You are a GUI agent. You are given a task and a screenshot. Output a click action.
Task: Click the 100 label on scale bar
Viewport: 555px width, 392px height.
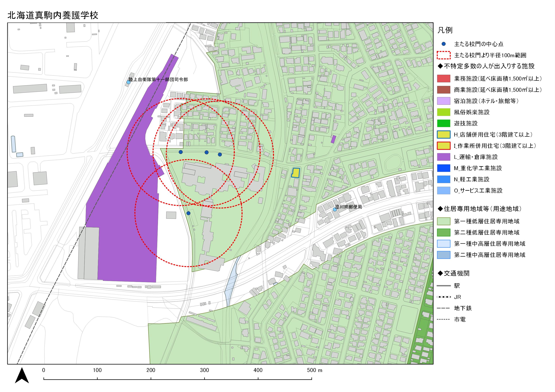point(97,370)
